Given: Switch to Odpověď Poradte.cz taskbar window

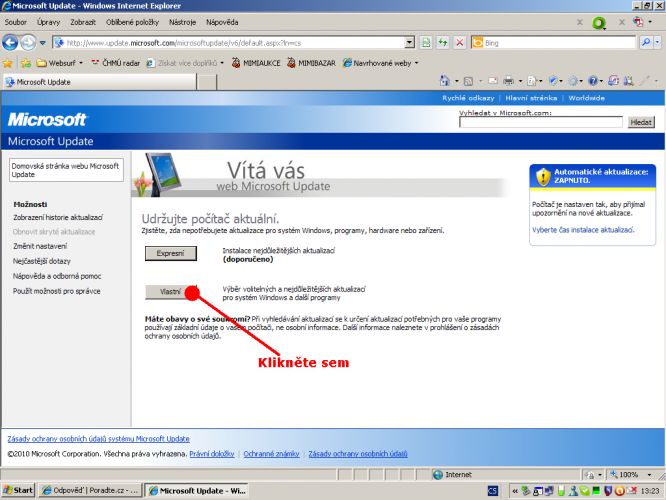Looking at the screenshot, I should 90,490.
